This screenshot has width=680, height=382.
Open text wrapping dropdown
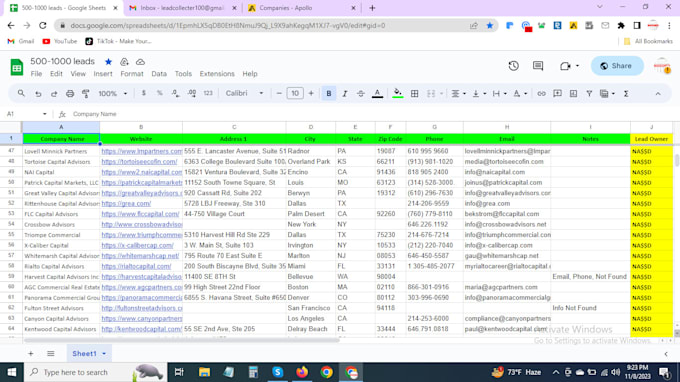pyautogui.click(x=499, y=93)
